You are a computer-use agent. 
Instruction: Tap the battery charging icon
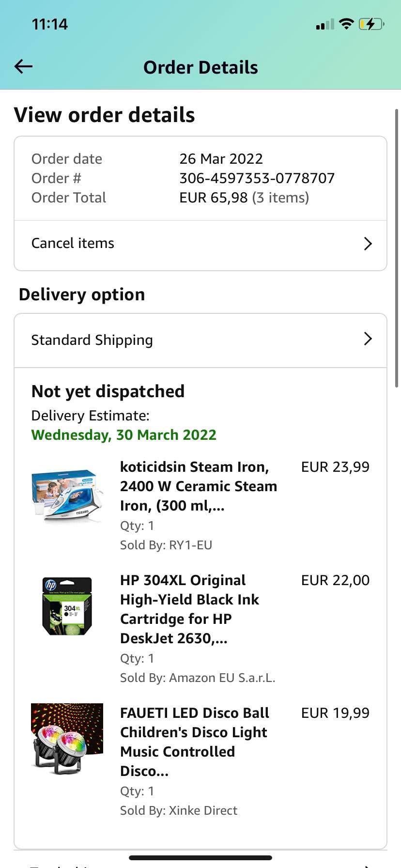(x=371, y=24)
